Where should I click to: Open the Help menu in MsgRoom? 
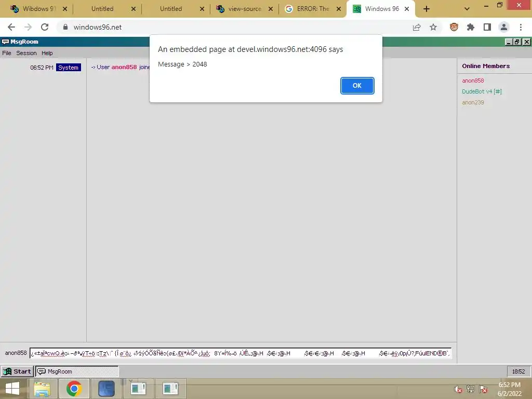[x=47, y=53]
